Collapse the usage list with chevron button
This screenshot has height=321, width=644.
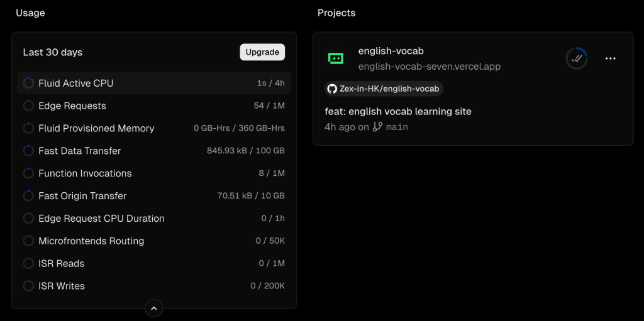click(153, 308)
